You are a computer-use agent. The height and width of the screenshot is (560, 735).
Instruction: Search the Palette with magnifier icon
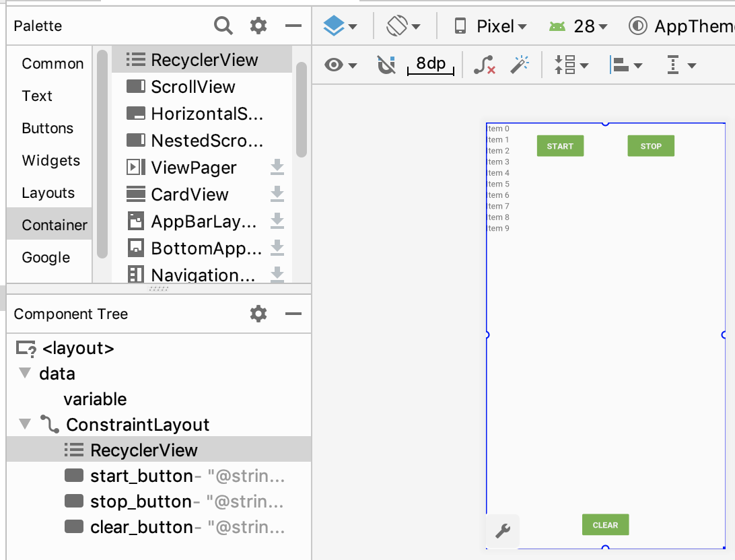pos(223,26)
